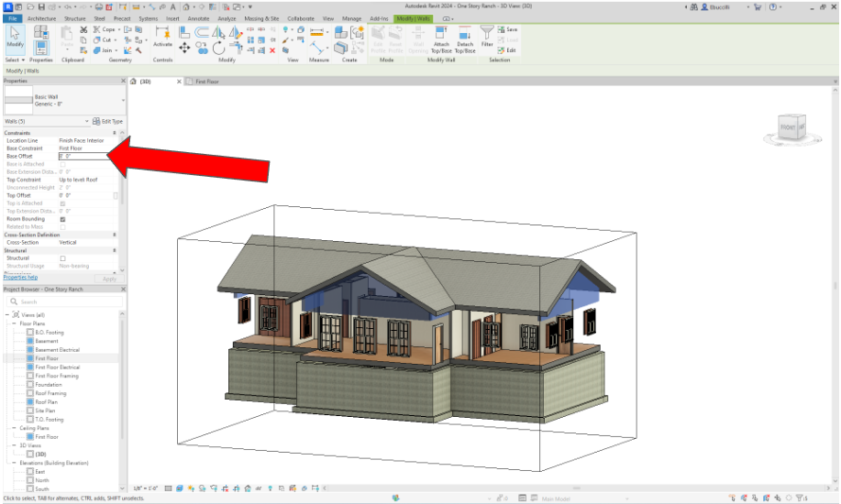
Task: Collapse the Floor Plans tree node
Action: tap(15, 323)
